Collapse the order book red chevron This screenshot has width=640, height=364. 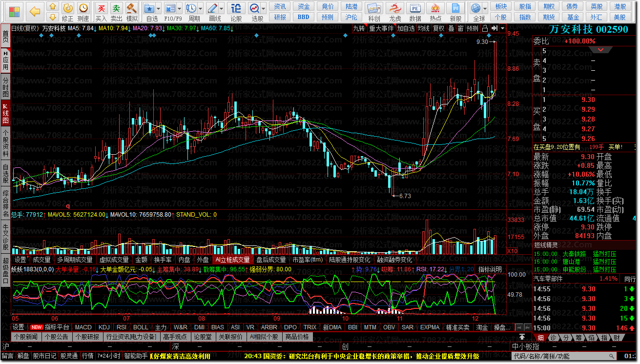[601, 50]
